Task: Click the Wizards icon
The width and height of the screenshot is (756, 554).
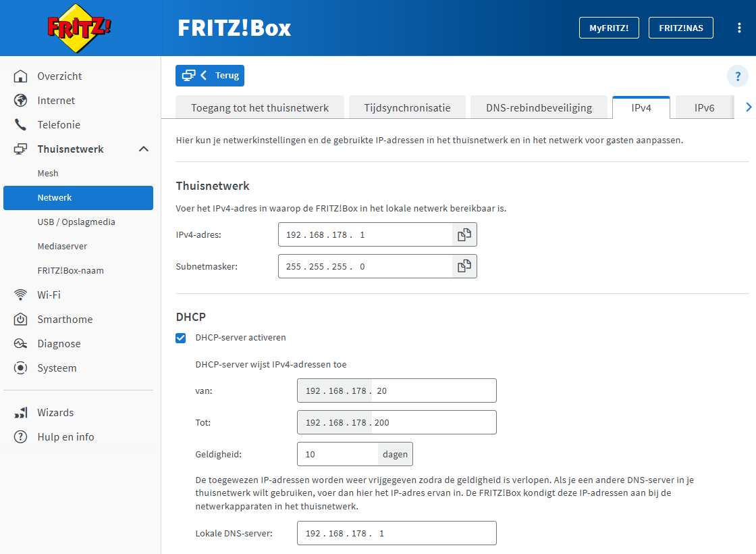Action: [20, 413]
